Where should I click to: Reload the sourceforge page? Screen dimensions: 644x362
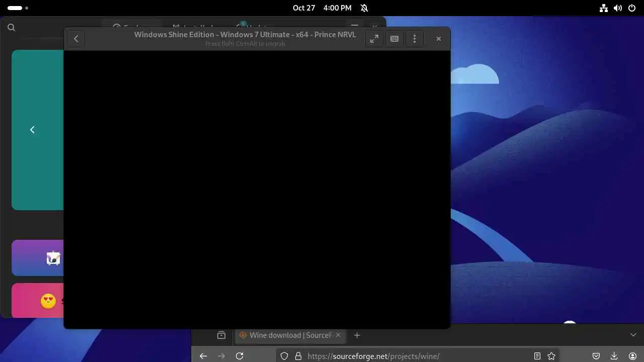click(x=239, y=356)
